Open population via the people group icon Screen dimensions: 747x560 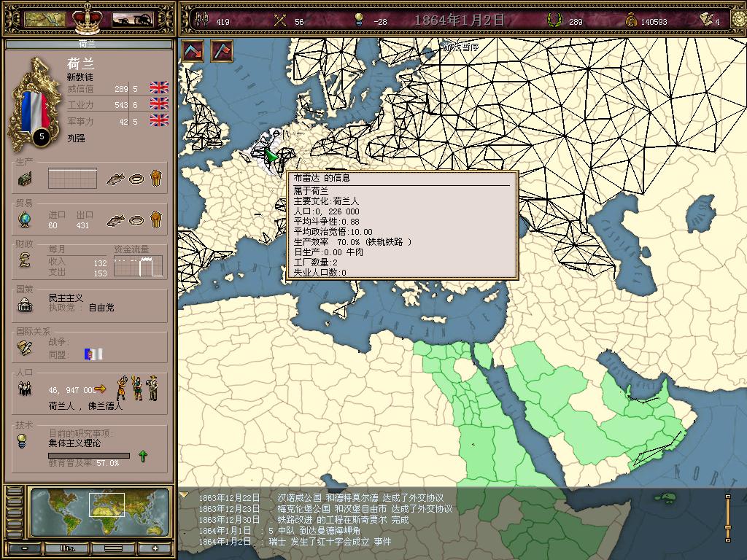coord(24,389)
